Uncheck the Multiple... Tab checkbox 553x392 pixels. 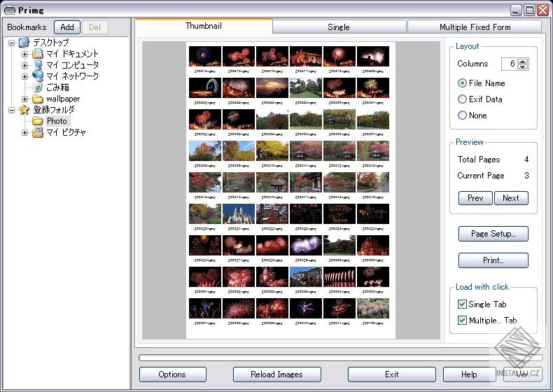coord(462,320)
